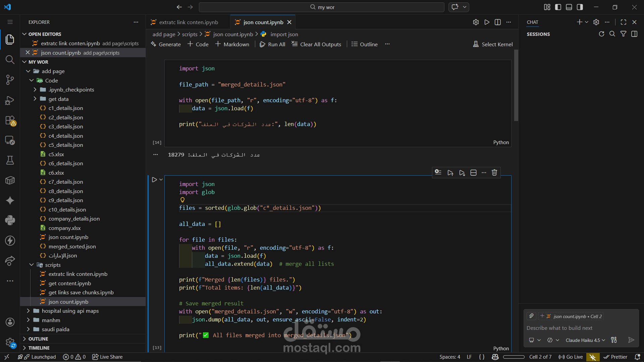Click Run All in notebook toolbar
This screenshot has width=644, height=362.
point(272,44)
